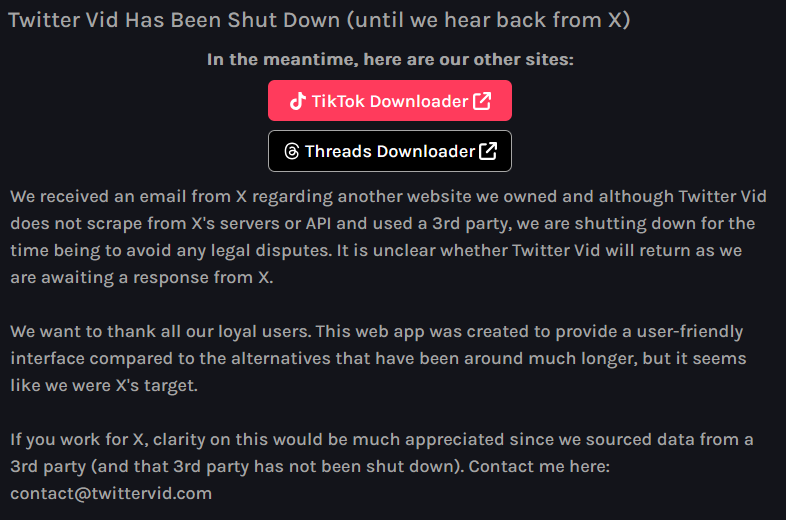Image resolution: width=786 pixels, height=520 pixels.
Task: Open the Threads Downloader site
Action: pyautogui.click(x=390, y=151)
